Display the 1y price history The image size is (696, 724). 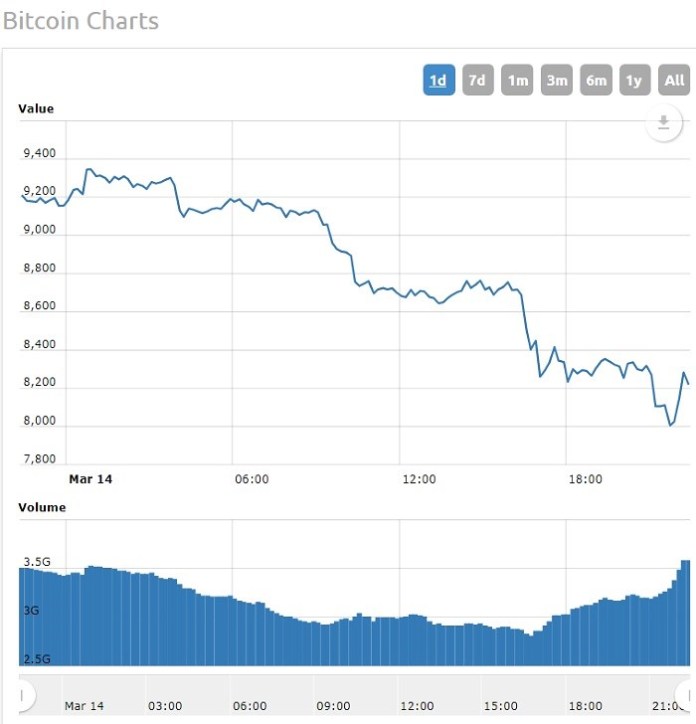[635, 80]
